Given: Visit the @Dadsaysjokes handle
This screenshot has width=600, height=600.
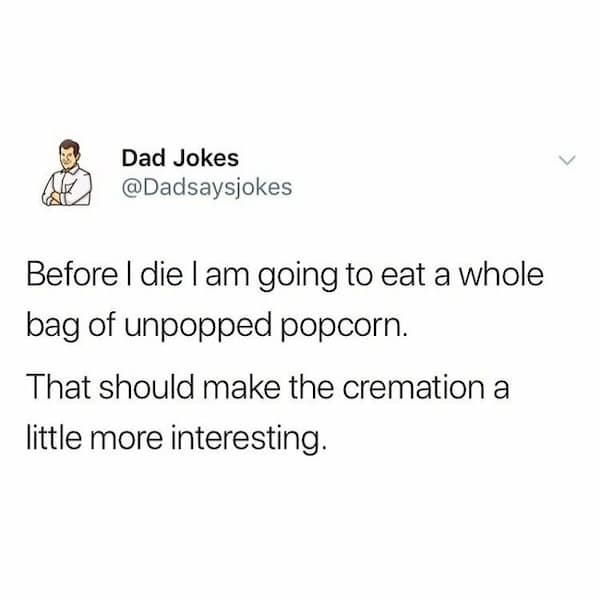Looking at the screenshot, I should pyautogui.click(x=207, y=188).
